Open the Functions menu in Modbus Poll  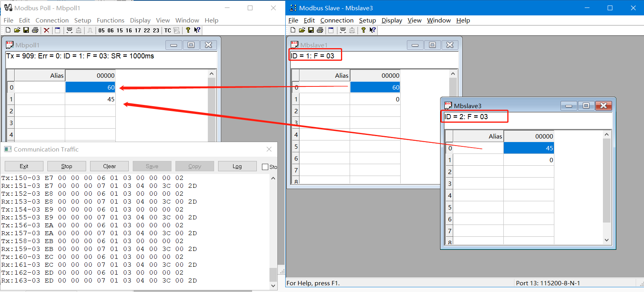[110, 21]
